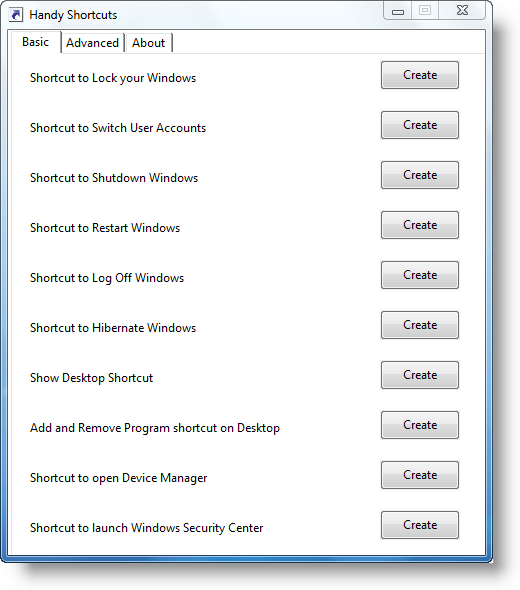This screenshot has height=590, width=520.
Task: Create the Add and Remove Program shortcut
Action: coord(420,425)
